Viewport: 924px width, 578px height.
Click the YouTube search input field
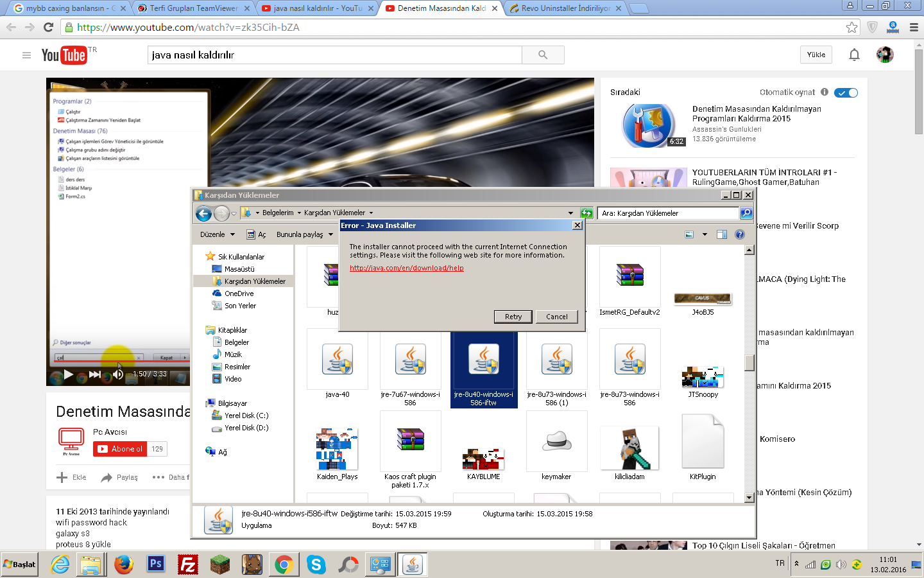(x=334, y=55)
